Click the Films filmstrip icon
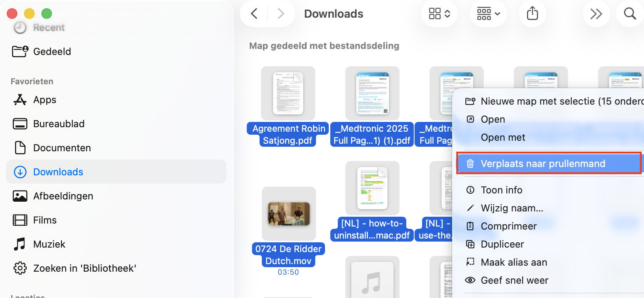 20,220
